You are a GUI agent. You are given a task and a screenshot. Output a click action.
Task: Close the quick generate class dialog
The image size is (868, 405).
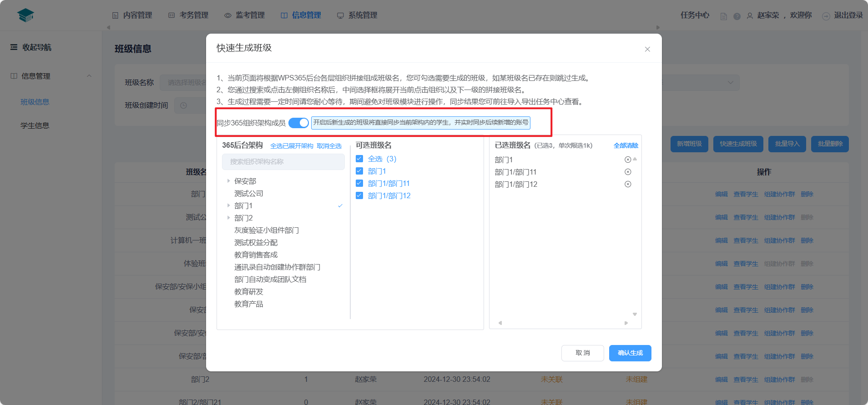(x=647, y=49)
